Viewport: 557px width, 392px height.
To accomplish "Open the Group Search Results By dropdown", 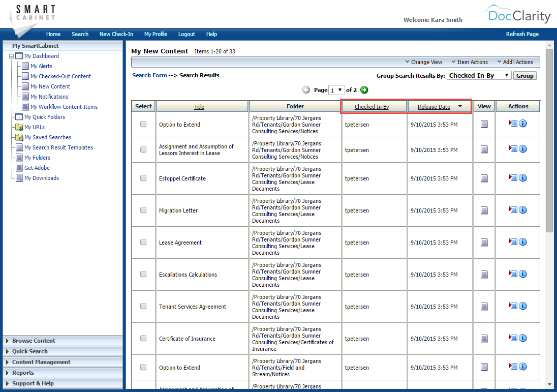I will pyautogui.click(x=479, y=75).
